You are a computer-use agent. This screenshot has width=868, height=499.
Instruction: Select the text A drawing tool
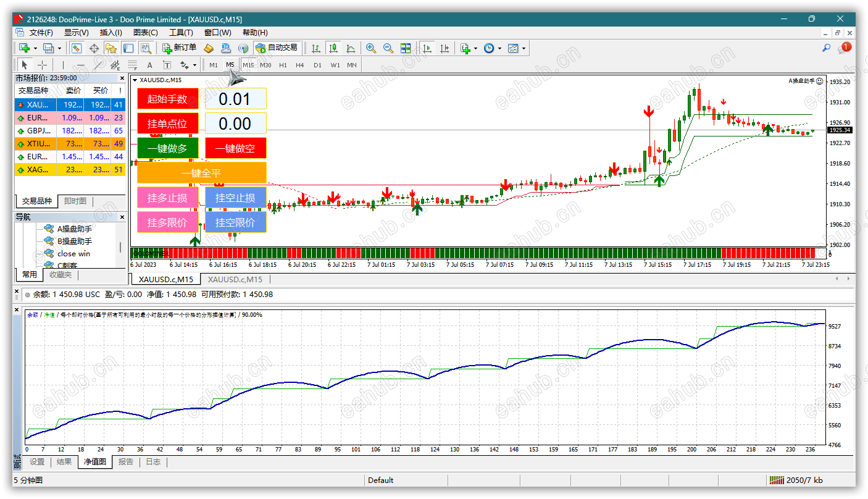(149, 65)
